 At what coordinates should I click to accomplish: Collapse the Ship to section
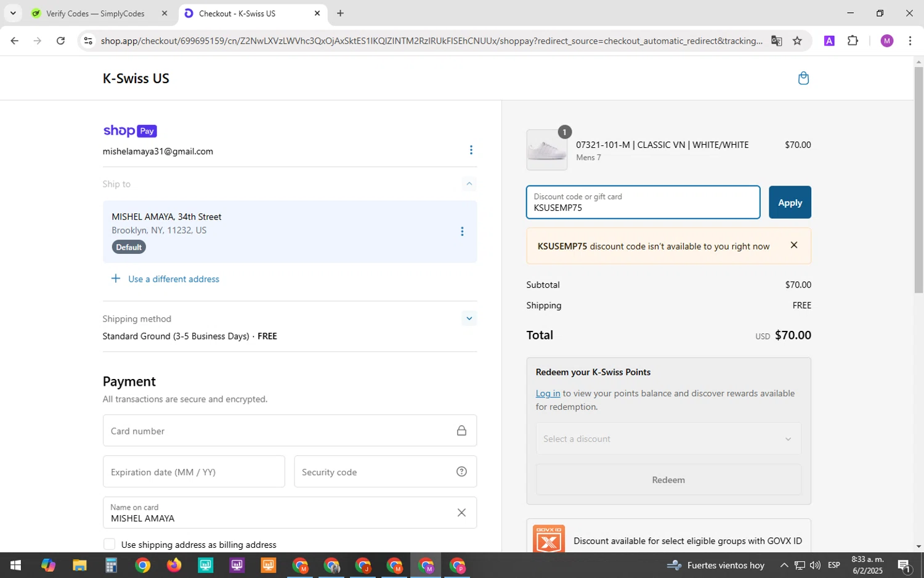[469, 184]
